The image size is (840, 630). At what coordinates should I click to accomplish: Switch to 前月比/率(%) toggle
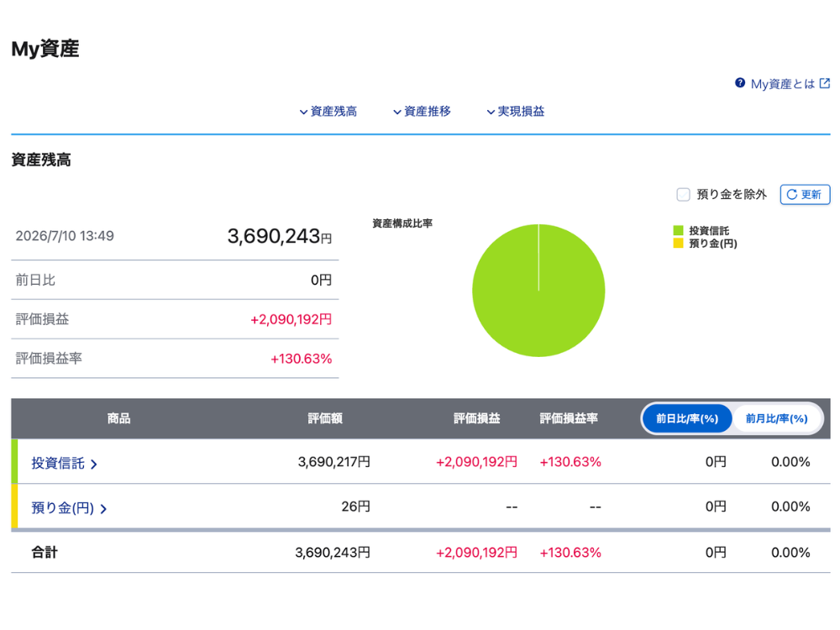point(777,418)
